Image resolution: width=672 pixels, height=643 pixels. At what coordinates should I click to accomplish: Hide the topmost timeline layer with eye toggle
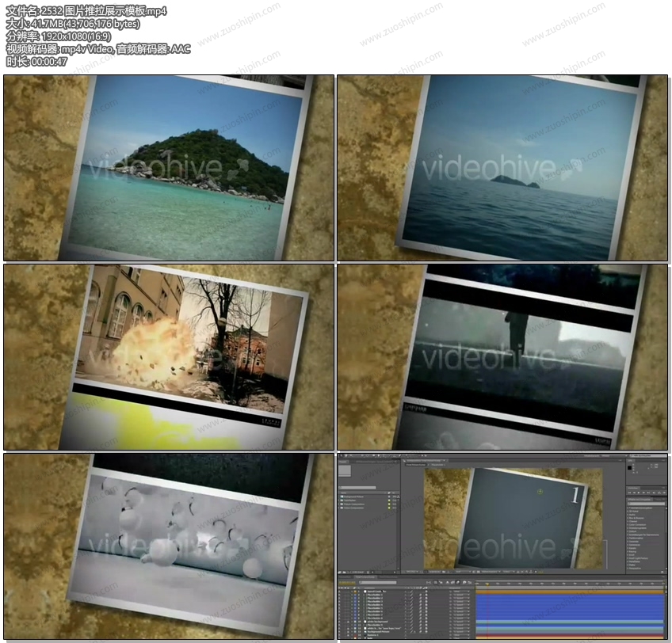340,590
